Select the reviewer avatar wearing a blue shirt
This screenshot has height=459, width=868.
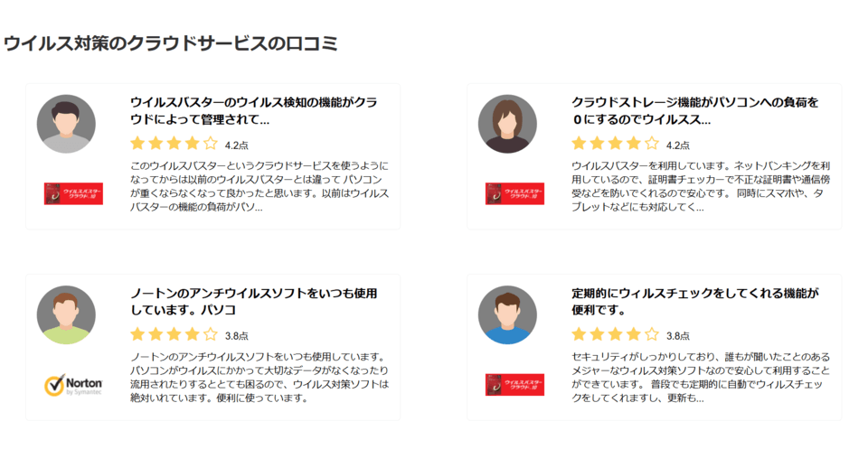[507, 314]
